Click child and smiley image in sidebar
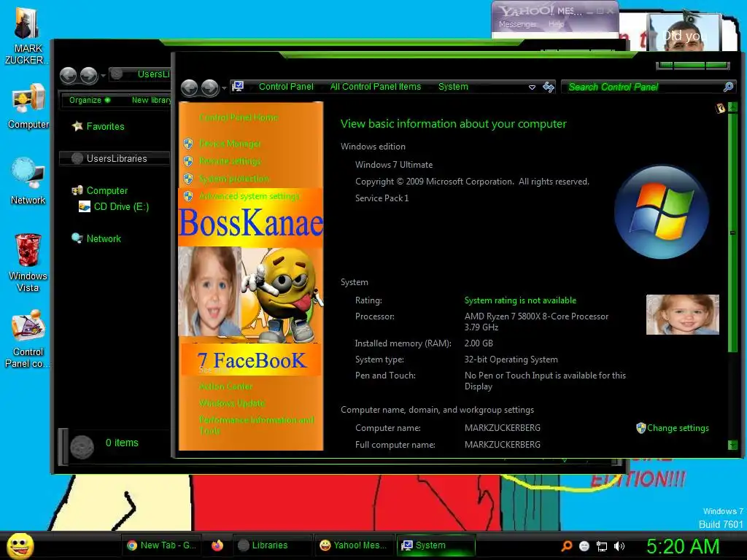 [251, 295]
